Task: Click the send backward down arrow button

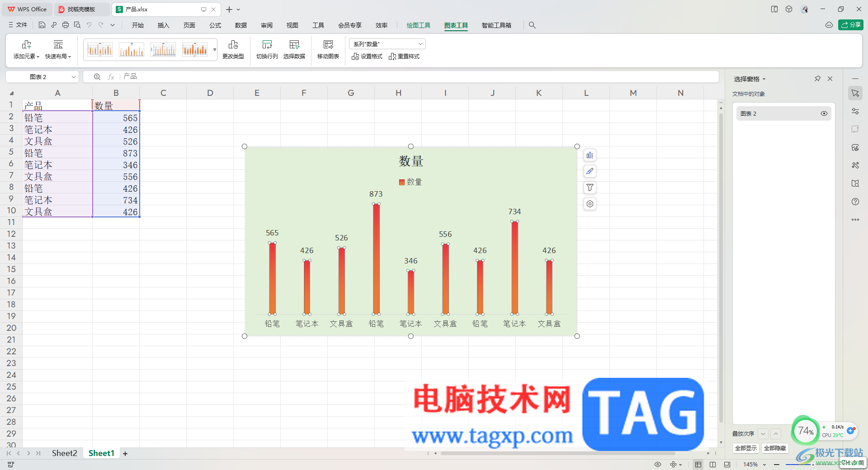Action: [x=763, y=434]
